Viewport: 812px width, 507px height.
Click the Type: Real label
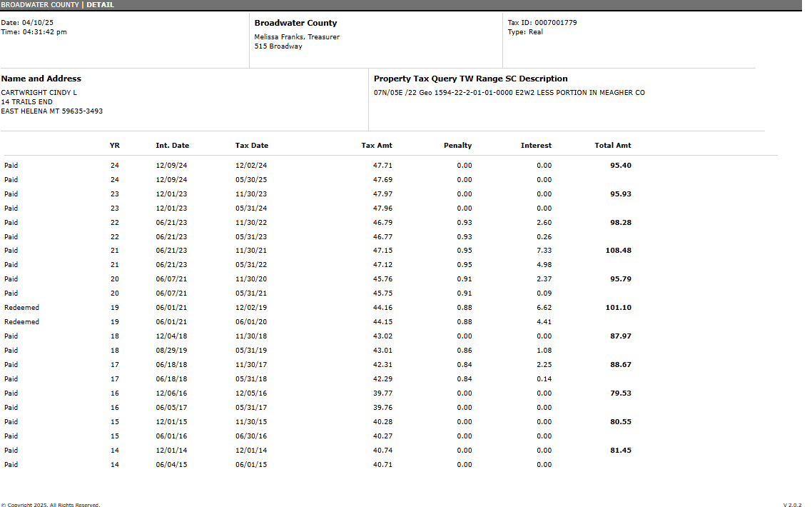[x=525, y=32]
